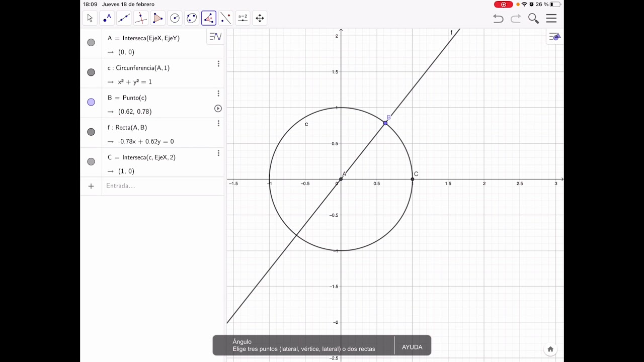Select the equation x² + y² = 1

pyautogui.click(x=135, y=82)
